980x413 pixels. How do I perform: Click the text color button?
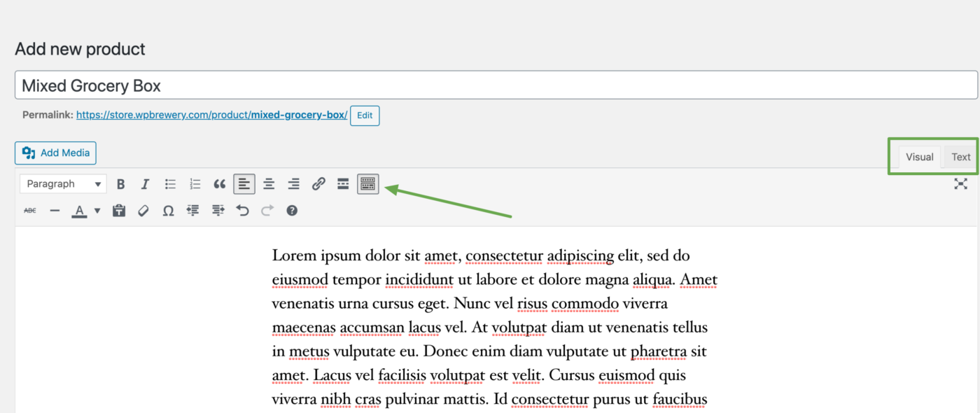click(80, 210)
